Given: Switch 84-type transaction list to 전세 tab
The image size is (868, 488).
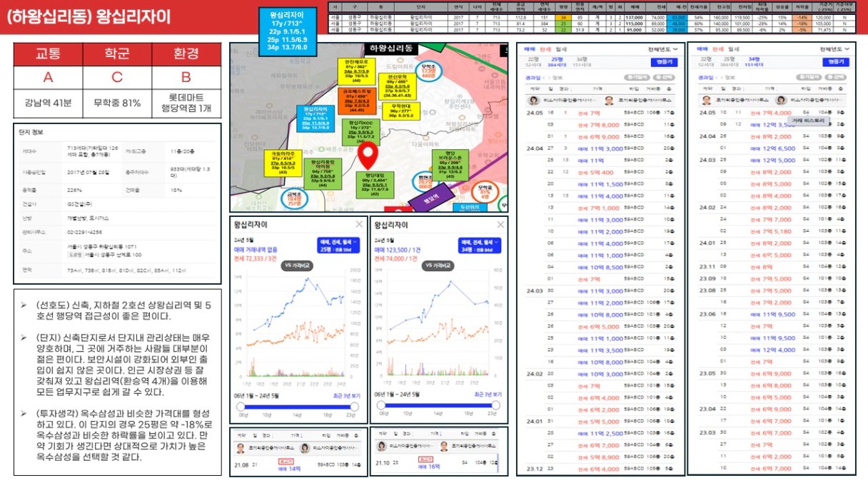Looking at the screenshot, I should tap(719, 50).
